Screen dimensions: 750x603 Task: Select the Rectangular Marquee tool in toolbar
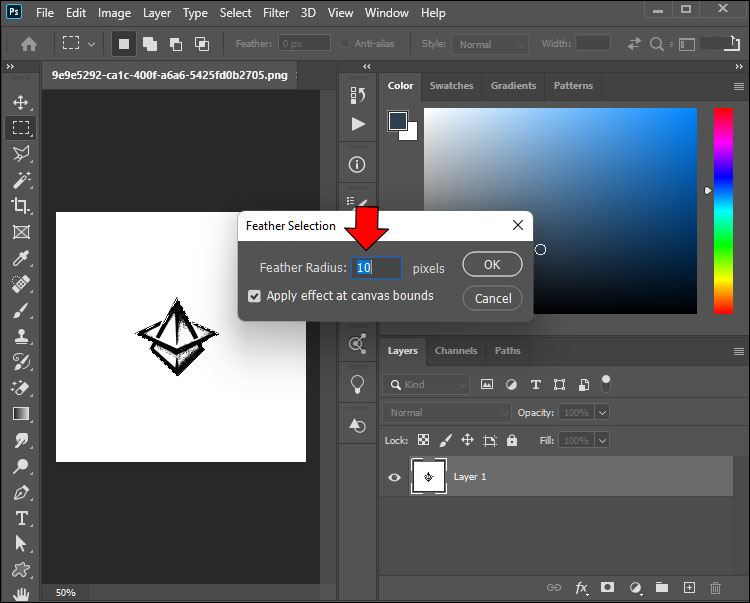21,128
